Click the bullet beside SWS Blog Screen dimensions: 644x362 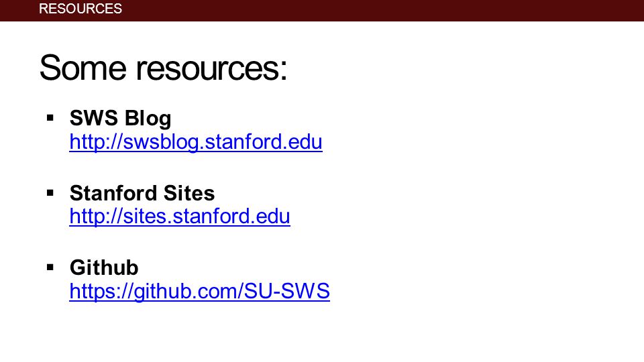50,118
